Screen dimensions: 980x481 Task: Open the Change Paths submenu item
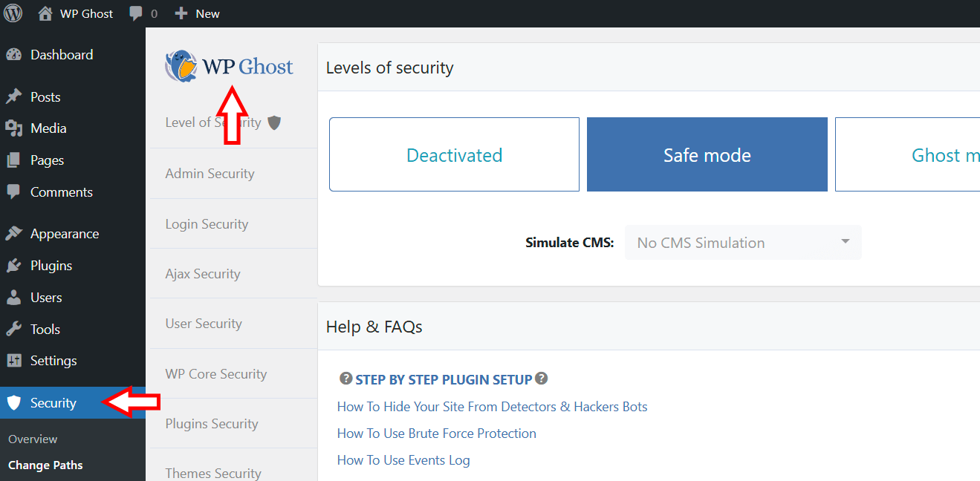click(45, 465)
